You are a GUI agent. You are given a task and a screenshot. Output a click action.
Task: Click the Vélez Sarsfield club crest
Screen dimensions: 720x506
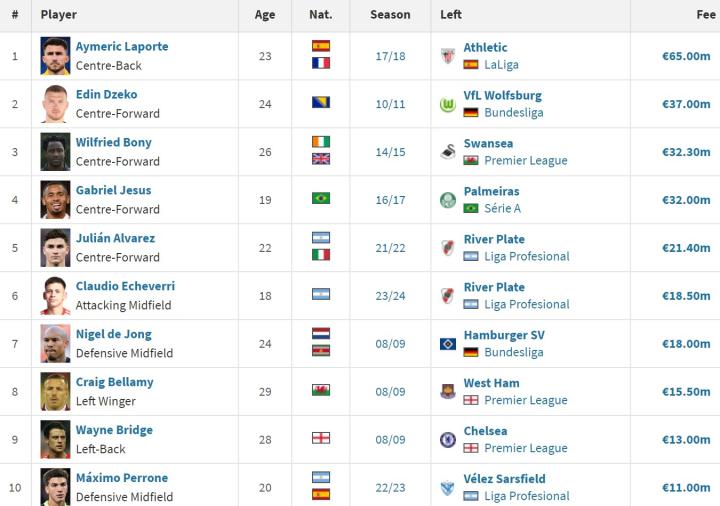[448, 488]
